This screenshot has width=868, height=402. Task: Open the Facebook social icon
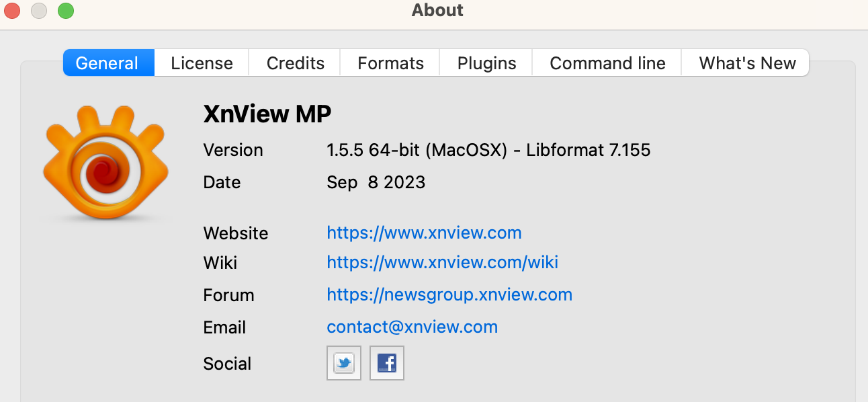pyautogui.click(x=387, y=364)
